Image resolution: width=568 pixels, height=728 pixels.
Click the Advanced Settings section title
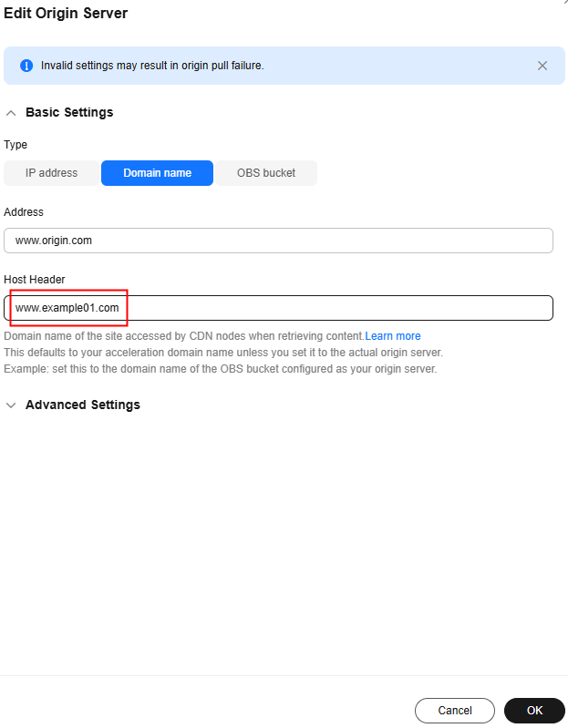[x=83, y=405]
